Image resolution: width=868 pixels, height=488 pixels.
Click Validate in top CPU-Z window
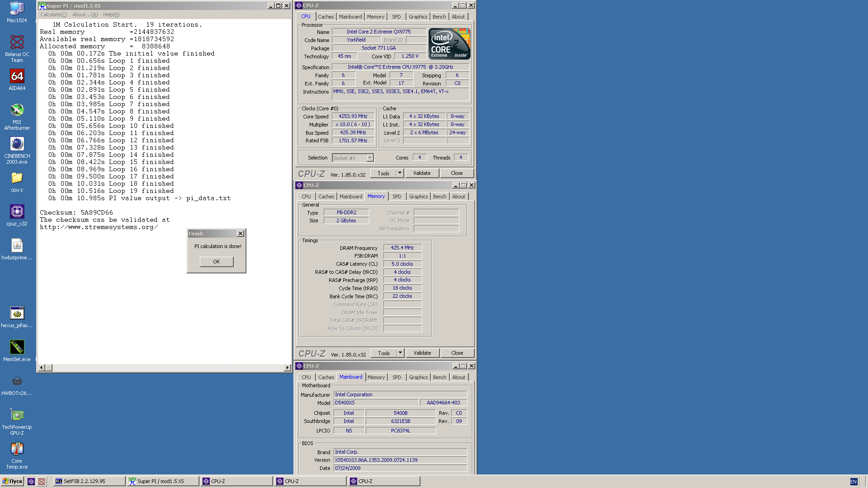click(x=422, y=173)
